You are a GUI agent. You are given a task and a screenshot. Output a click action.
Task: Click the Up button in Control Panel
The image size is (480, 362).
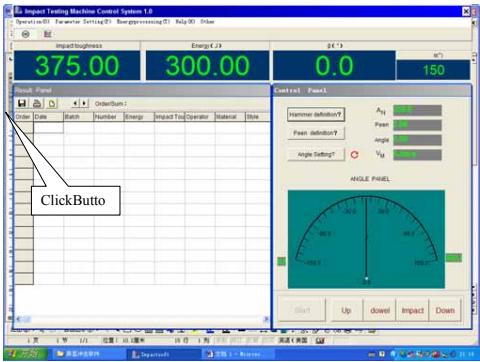point(346,310)
